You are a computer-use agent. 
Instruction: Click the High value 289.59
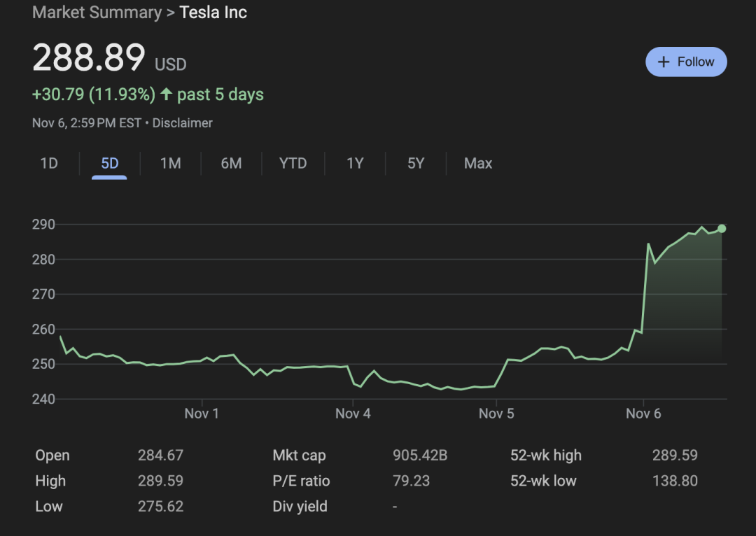[x=160, y=481]
